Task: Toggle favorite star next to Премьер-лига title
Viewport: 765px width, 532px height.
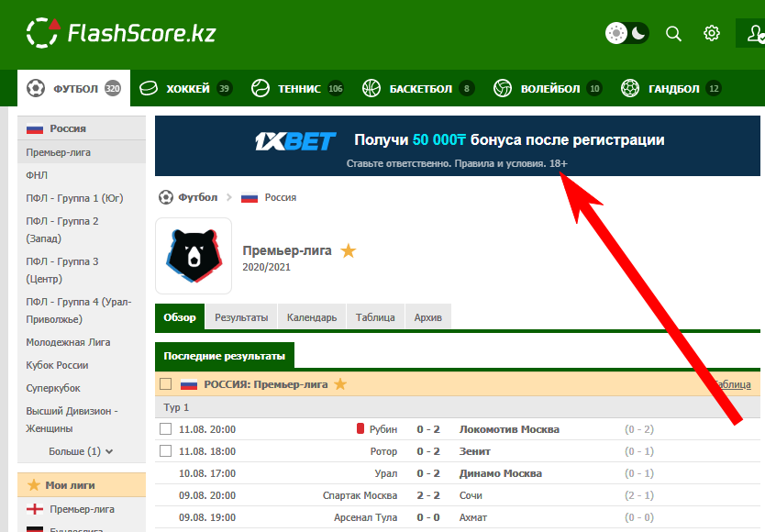Action: (x=348, y=250)
